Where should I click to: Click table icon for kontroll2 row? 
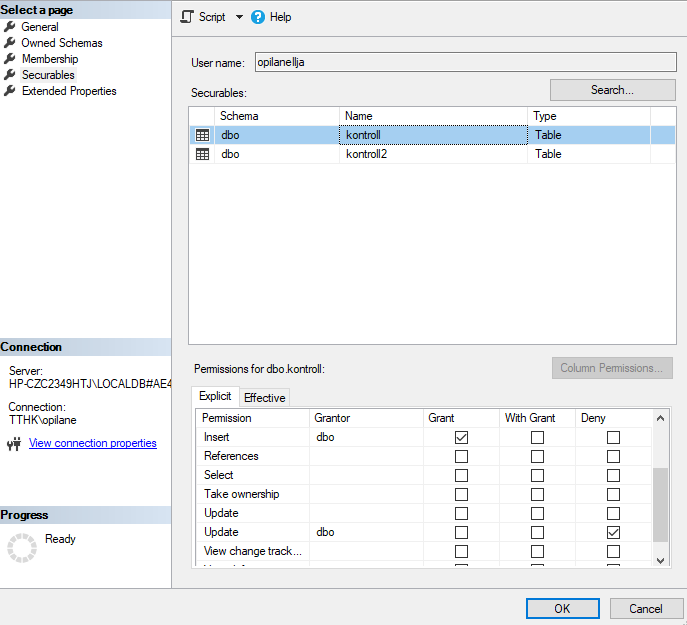click(202, 154)
